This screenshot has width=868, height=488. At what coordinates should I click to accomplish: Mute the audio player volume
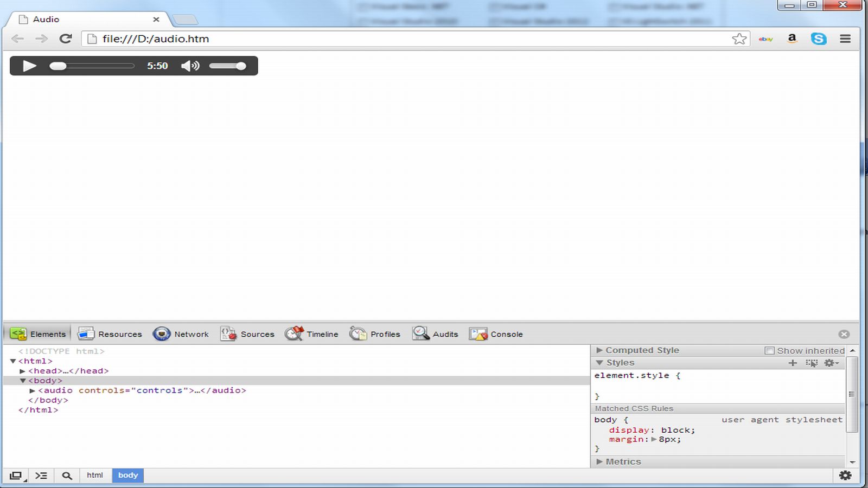tap(190, 66)
